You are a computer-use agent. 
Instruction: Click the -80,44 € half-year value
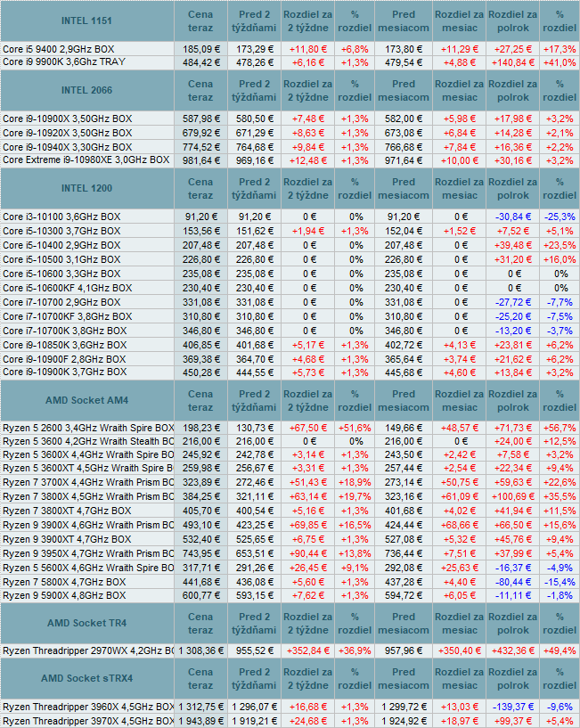[513, 582]
